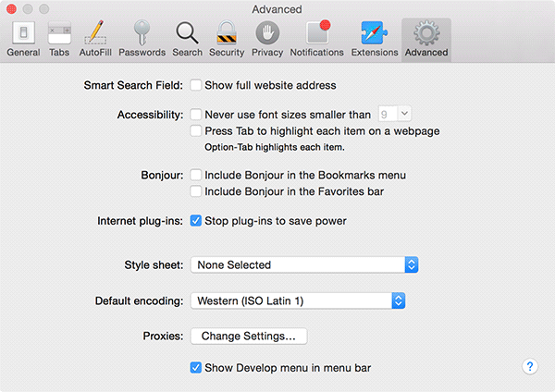
Task: Click the Bonjour label
Action: pos(162,175)
